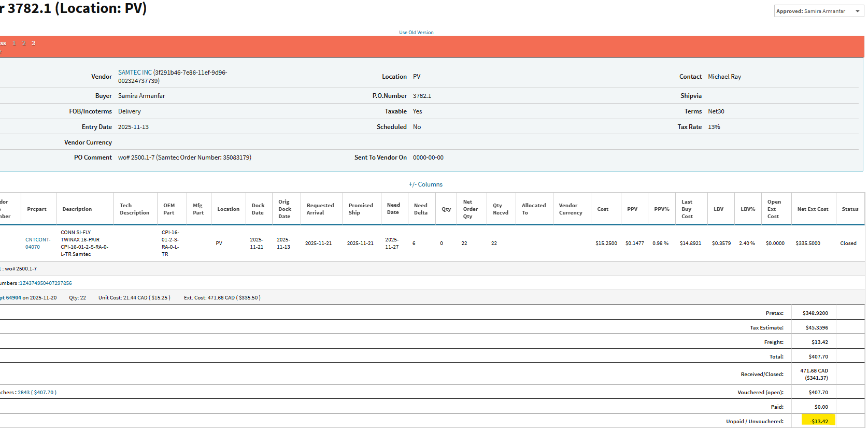Click the Net Ext Cost column header
This screenshot has height=431, width=868.
click(x=813, y=209)
